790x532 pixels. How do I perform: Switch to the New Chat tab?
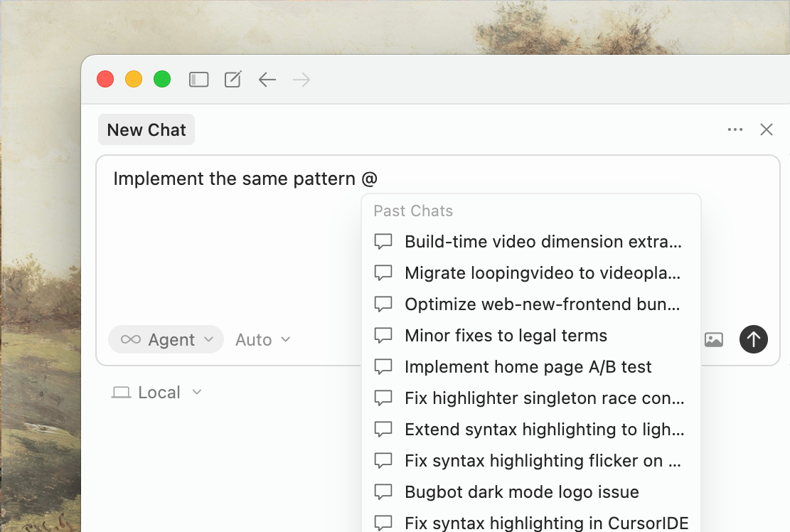coord(146,129)
